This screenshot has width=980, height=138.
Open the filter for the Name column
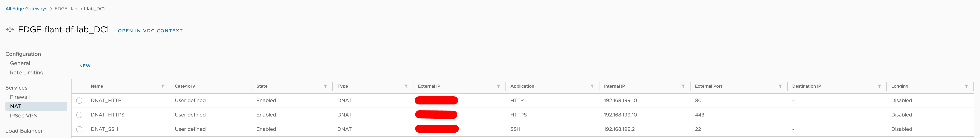click(x=163, y=86)
